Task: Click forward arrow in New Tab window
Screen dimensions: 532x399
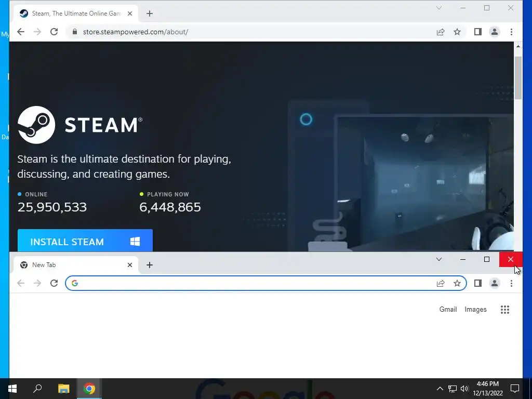Action: (x=37, y=283)
